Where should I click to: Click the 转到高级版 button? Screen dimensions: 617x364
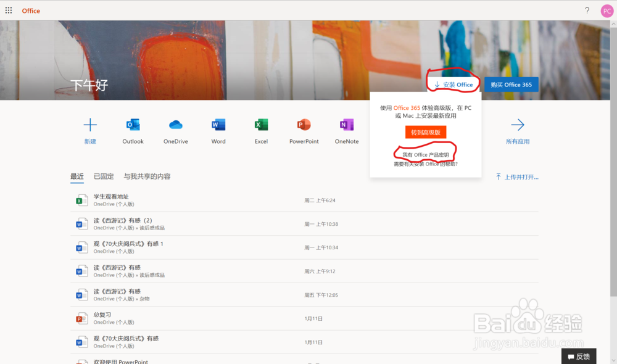tap(425, 132)
